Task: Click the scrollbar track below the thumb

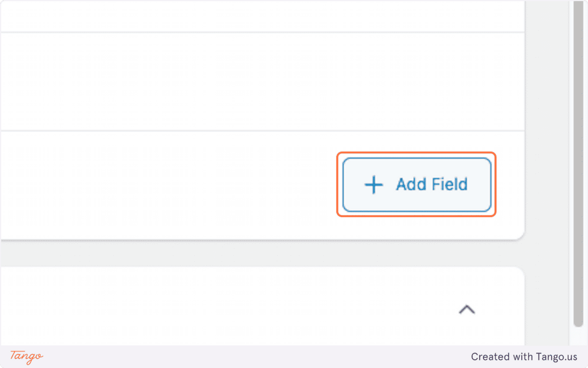Action: 578,336
